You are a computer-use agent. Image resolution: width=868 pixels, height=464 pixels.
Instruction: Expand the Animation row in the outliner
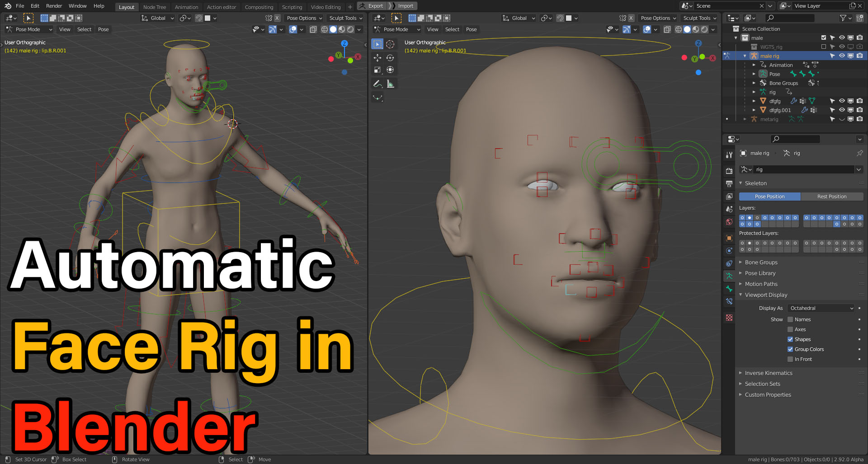[754, 65]
